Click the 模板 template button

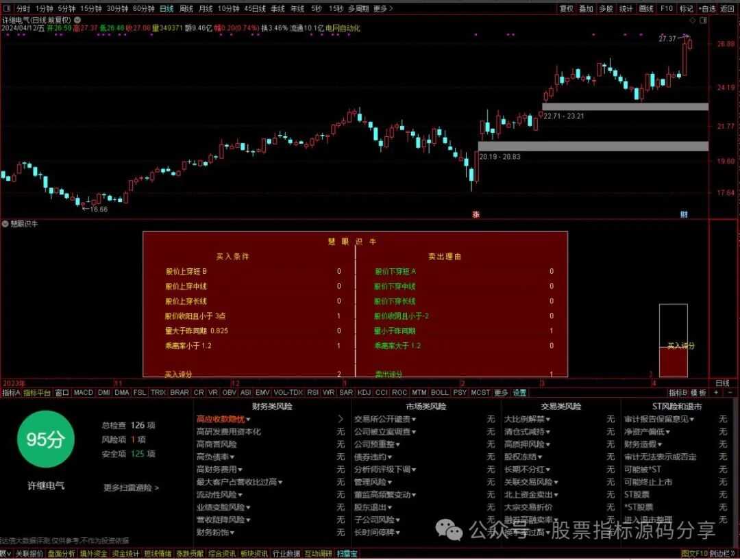[x=698, y=392]
